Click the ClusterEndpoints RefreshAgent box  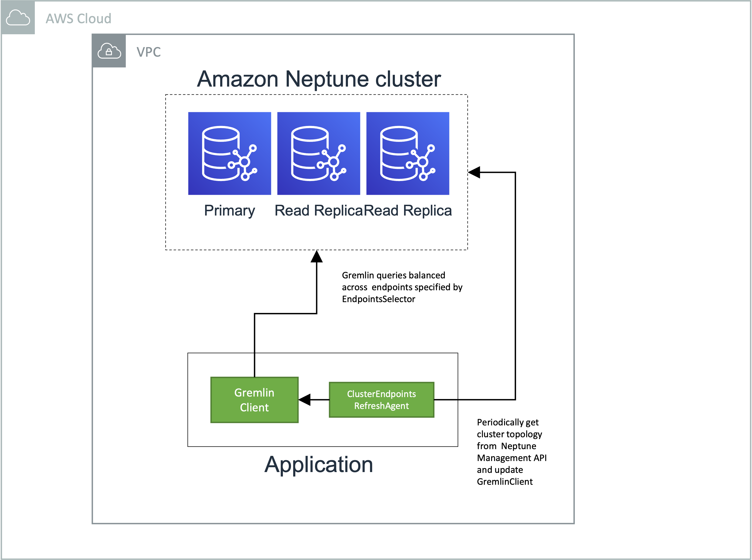point(382,400)
